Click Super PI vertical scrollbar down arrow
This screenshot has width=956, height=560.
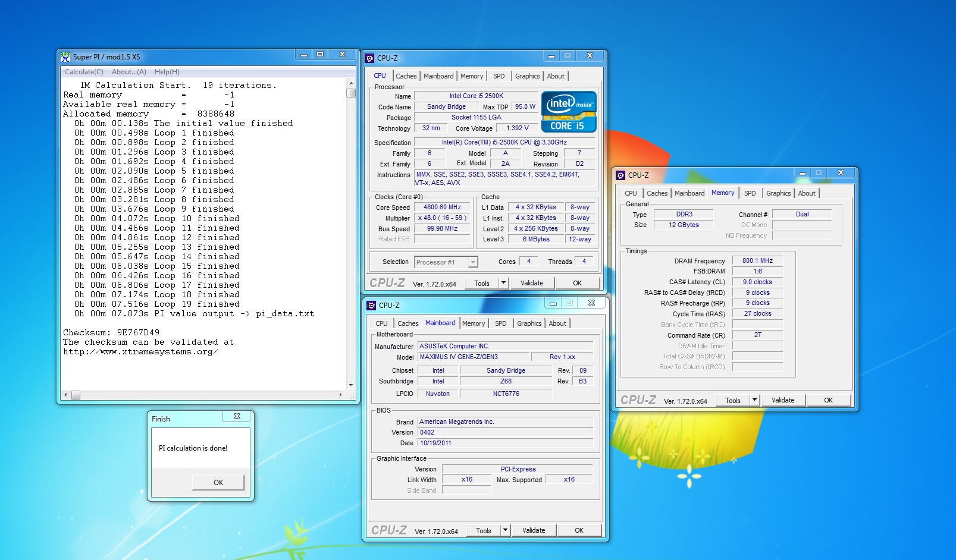click(x=351, y=385)
